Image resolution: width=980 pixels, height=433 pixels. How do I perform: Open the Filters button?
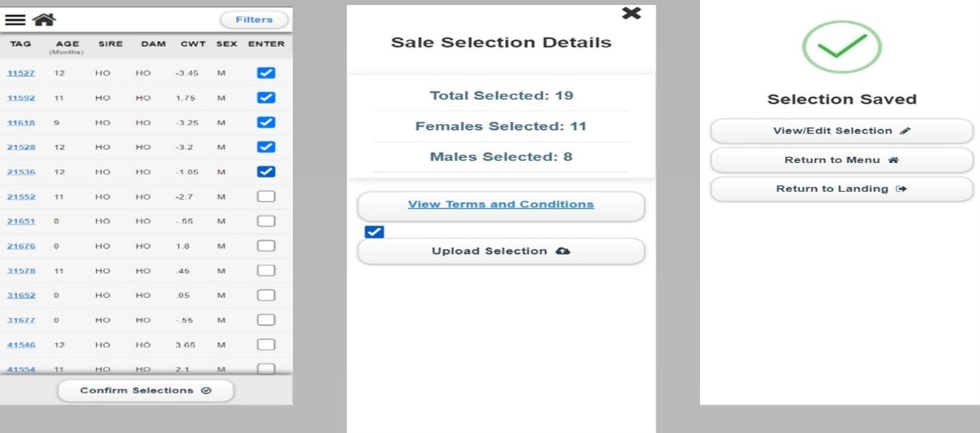tap(254, 20)
